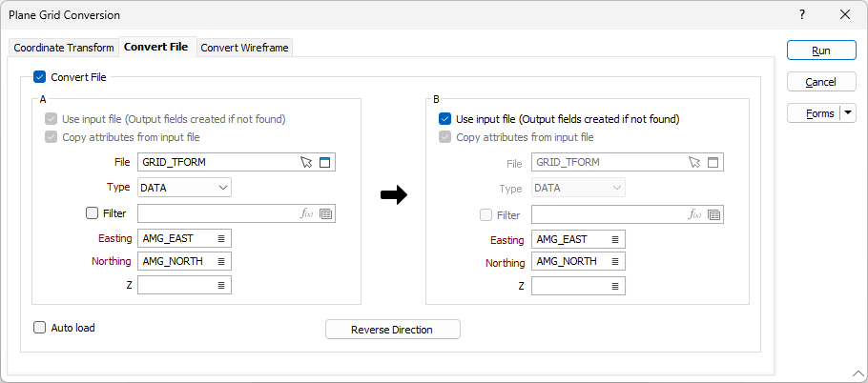Open the file viewer icon in group B

pos(713,163)
